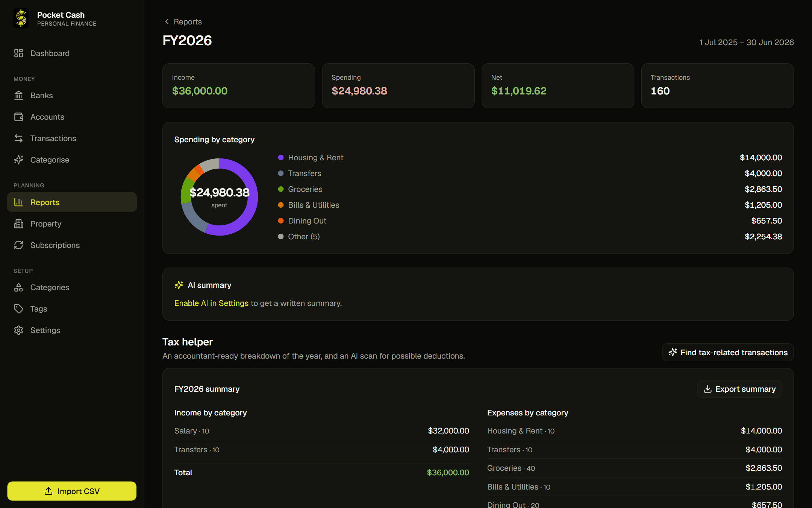
Task: Click the Property building icon
Action: (x=18, y=224)
